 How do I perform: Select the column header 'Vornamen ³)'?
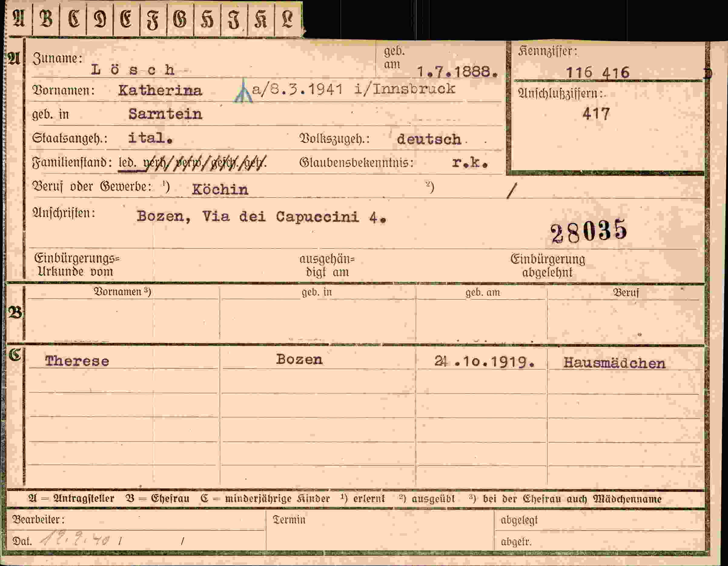(x=122, y=291)
